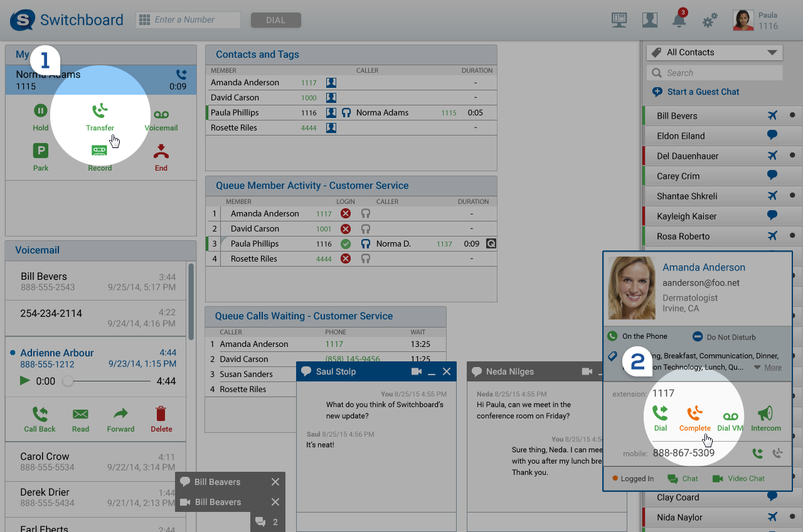Toggle On the Phone status
The image size is (803, 532).
pyautogui.click(x=638, y=336)
